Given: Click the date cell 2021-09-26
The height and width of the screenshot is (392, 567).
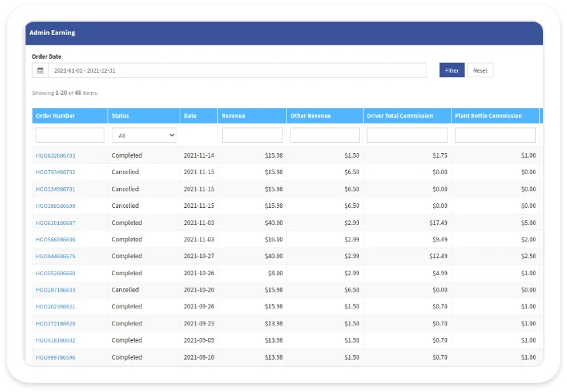Looking at the screenshot, I should [x=199, y=306].
